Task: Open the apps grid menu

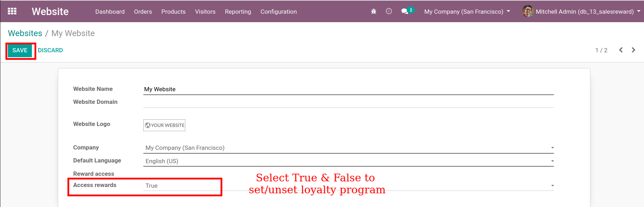Action: [x=12, y=11]
